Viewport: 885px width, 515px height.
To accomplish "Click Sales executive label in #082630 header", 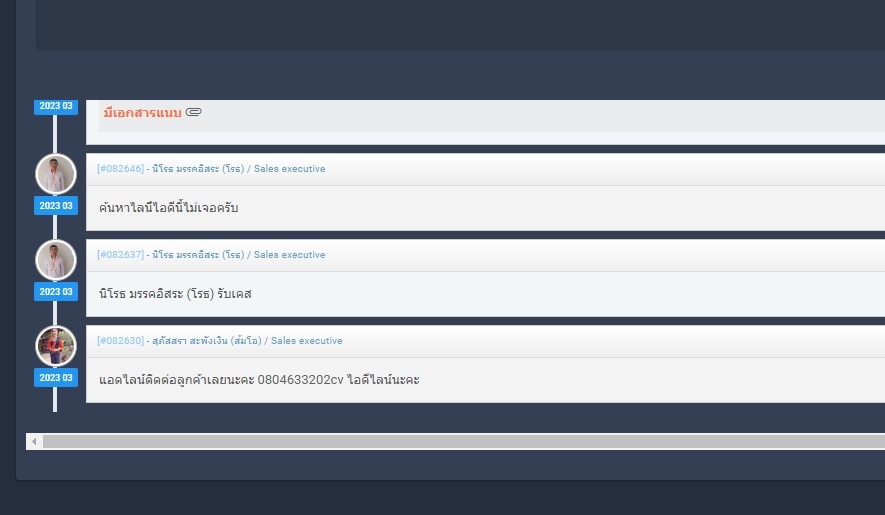I will click(306, 341).
